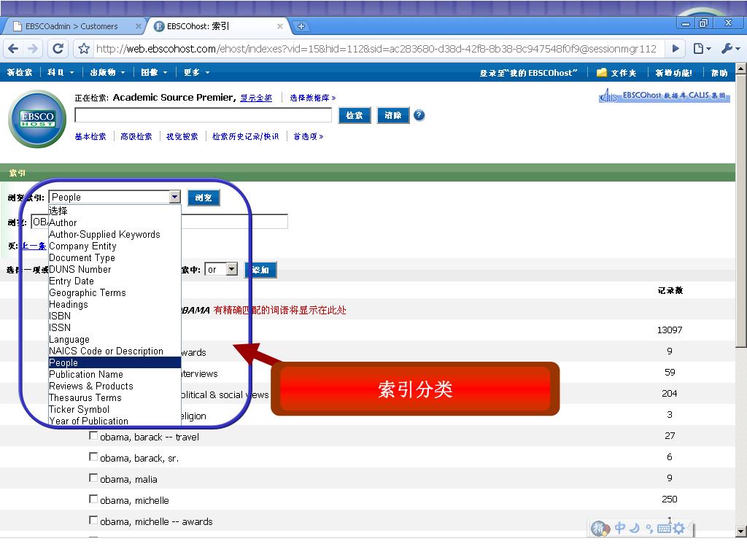Click 新检索 in the top menu
747x560 pixels.
(20, 72)
